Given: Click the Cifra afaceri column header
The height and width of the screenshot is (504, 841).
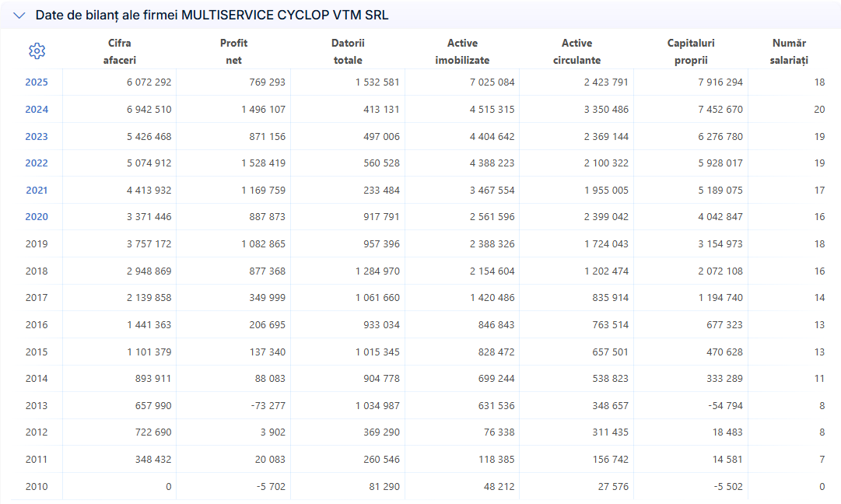Looking at the screenshot, I should tap(120, 51).
